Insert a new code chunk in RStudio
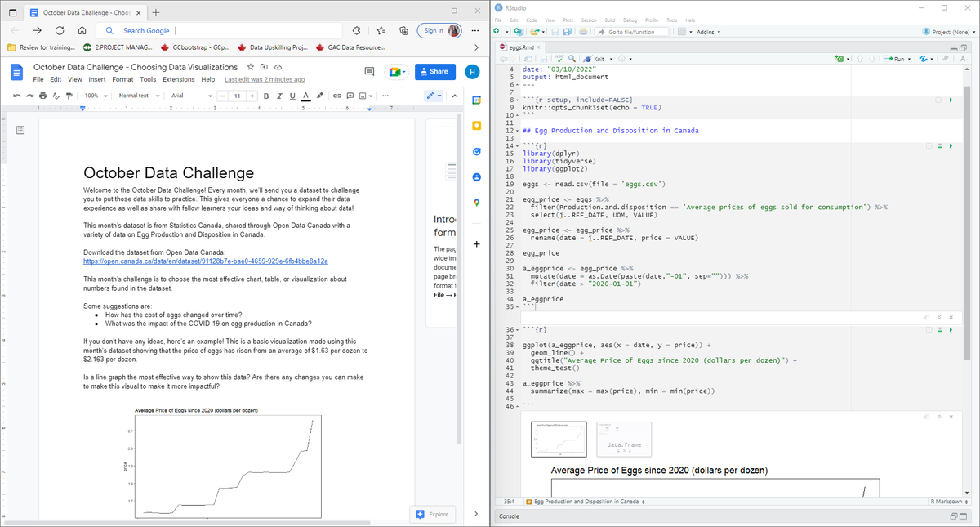Screen dimensions: 980x527 [840, 60]
